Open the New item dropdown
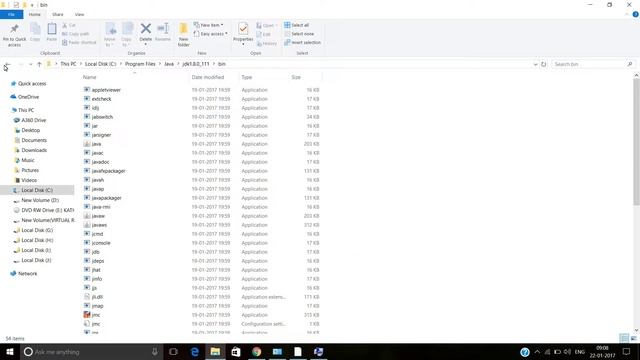Image resolution: width=640 pixels, height=360 pixels. click(209, 25)
